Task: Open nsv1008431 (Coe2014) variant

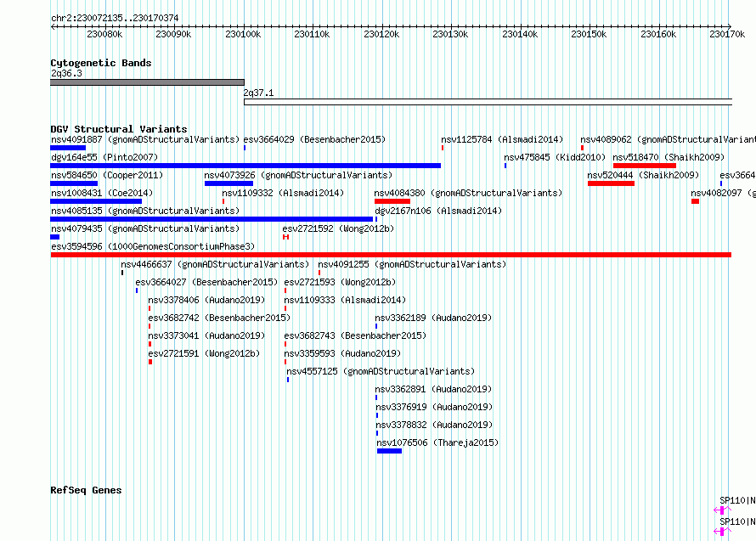Action: 102,193
